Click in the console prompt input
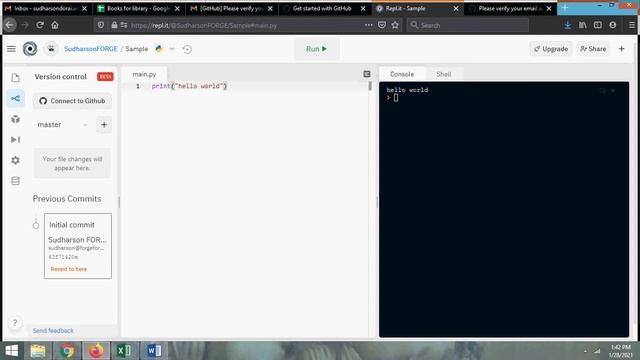The width and height of the screenshot is (640, 360). tap(396, 98)
